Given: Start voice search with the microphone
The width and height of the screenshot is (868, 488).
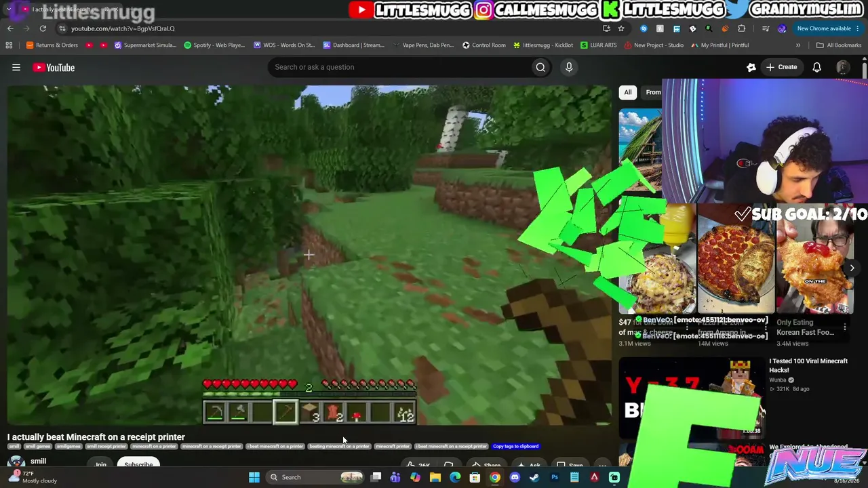Looking at the screenshot, I should click(x=569, y=67).
